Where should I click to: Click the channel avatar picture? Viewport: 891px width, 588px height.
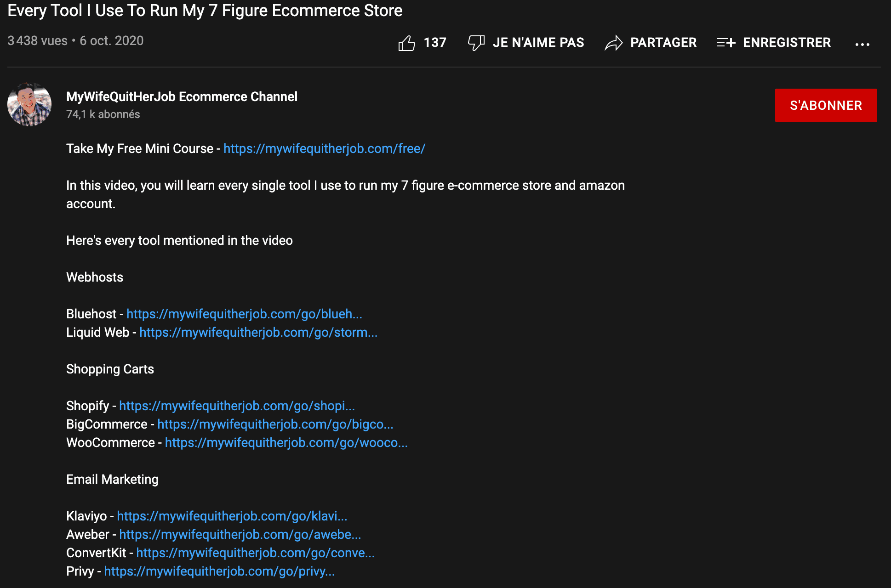click(29, 105)
